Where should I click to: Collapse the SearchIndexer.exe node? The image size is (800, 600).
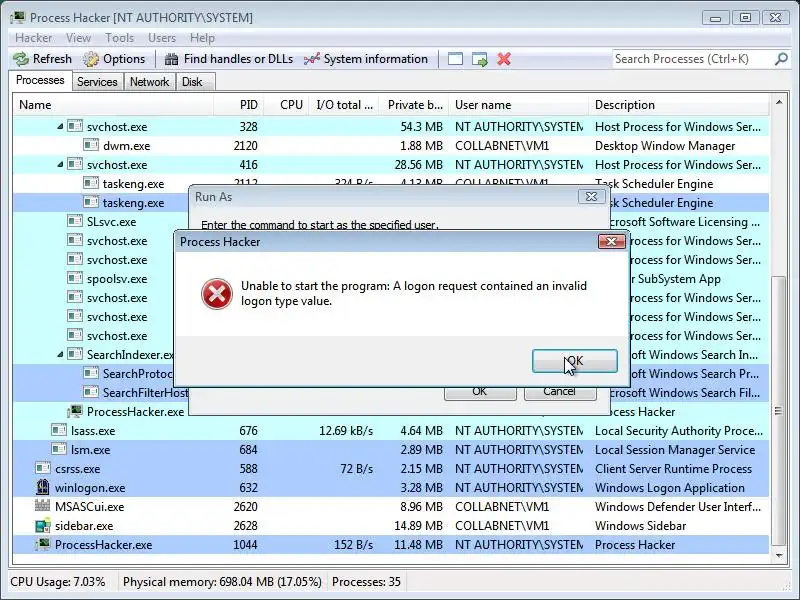point(60,354)
